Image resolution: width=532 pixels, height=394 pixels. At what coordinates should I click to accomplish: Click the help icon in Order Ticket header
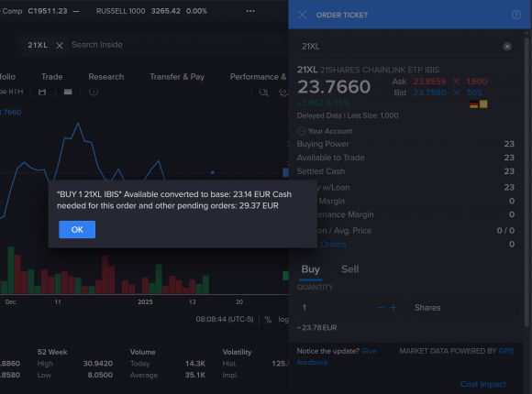pyautogui.click(x=516, y=15)
